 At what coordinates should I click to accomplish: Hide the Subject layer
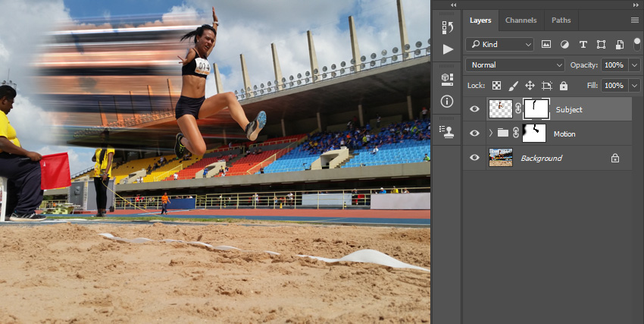pos(474,109)
